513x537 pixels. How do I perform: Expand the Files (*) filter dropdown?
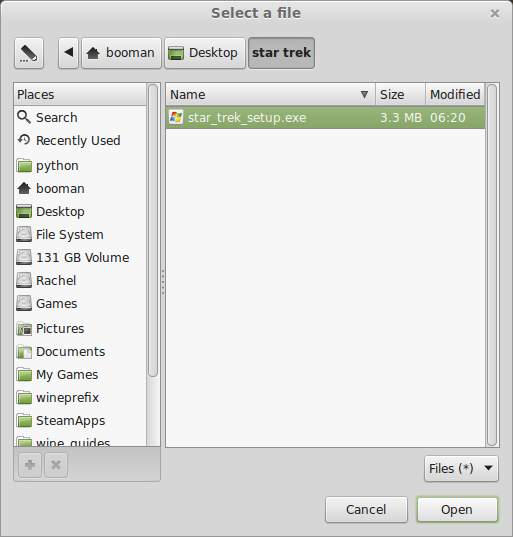461,469
